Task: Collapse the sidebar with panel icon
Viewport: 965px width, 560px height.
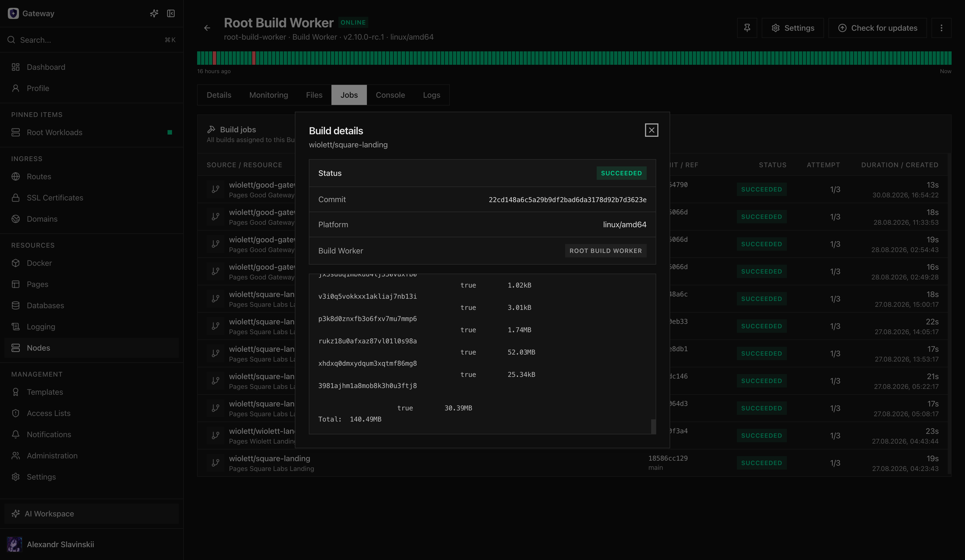Action: tap(171, 13)
